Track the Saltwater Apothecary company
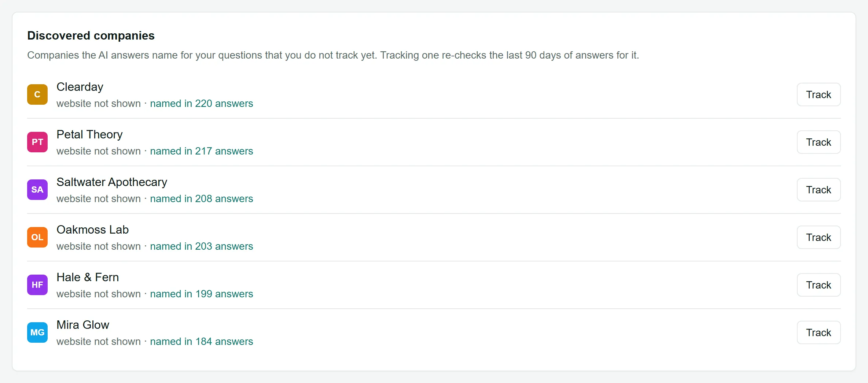Image resolution: width=868 pixels, height=383 pixels. click(819, 190)
